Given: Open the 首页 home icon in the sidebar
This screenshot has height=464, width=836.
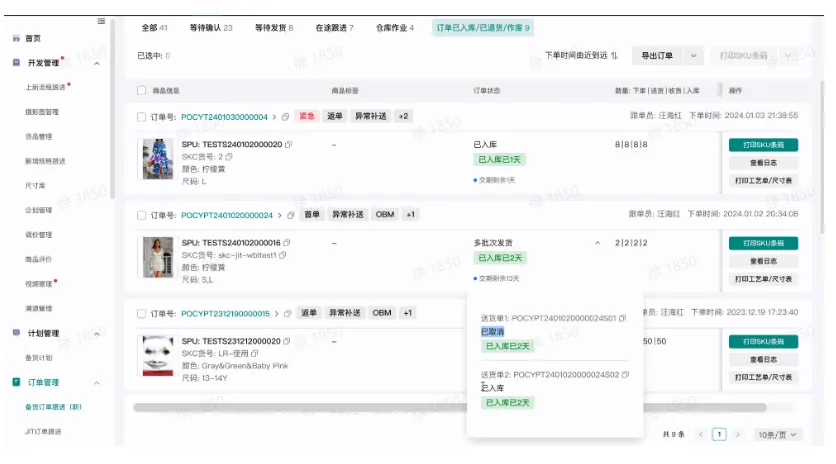Looking at the screenshot, I should (16, 38).
